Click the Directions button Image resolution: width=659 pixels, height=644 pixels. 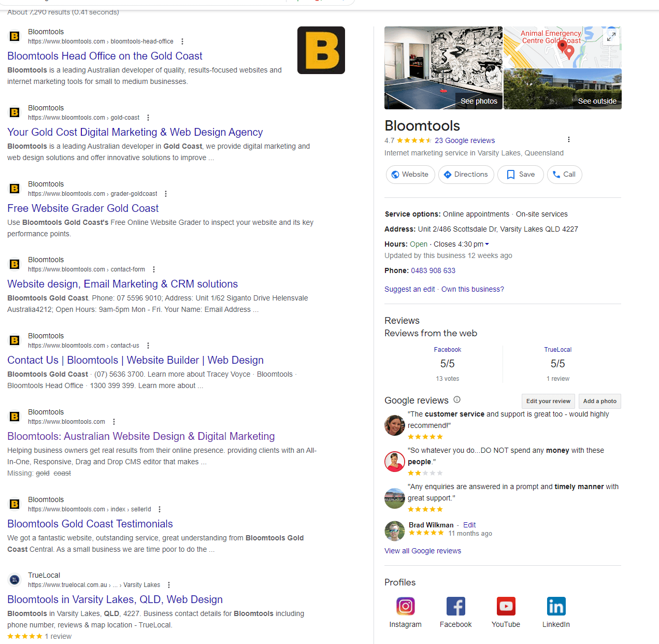click(466, 175)
